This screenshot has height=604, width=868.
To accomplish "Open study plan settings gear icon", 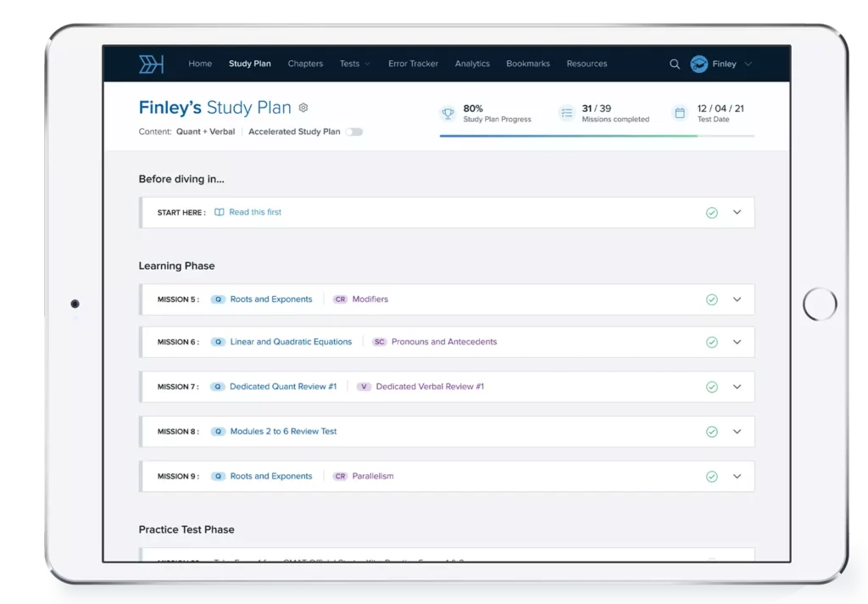I will (x=303, y=108).
